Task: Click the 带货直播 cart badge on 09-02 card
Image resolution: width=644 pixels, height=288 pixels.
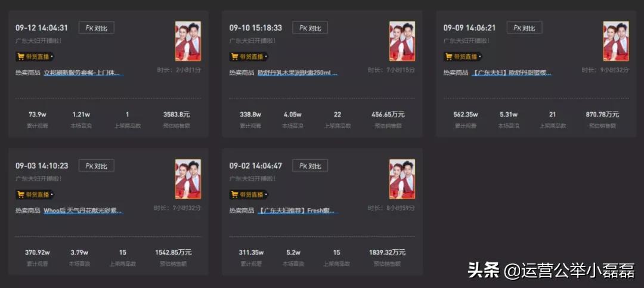Action: (x=249, y=194)
